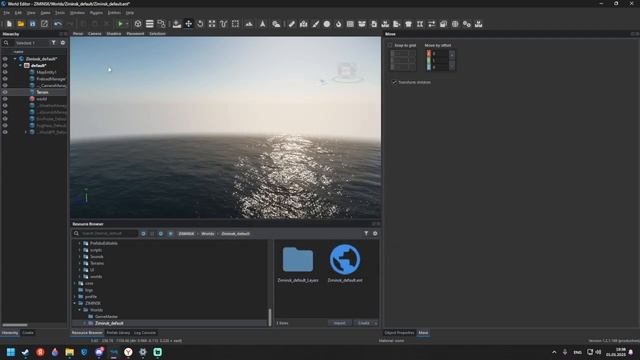This screenshot has width=640, height=360.
Task: Select the Scale tool with corner arrows
Action: [212, 24]
